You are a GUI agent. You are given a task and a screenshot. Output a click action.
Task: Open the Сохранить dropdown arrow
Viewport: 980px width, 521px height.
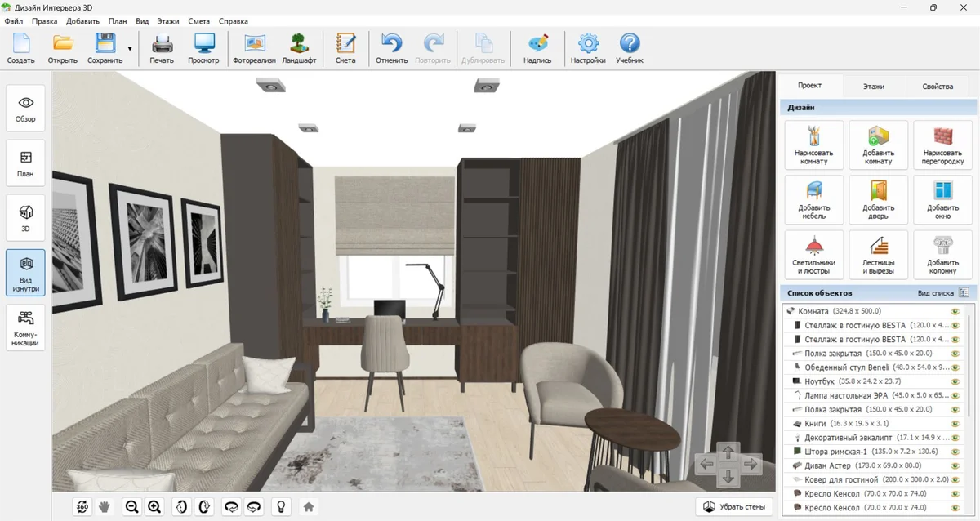[x=129, y=49]
